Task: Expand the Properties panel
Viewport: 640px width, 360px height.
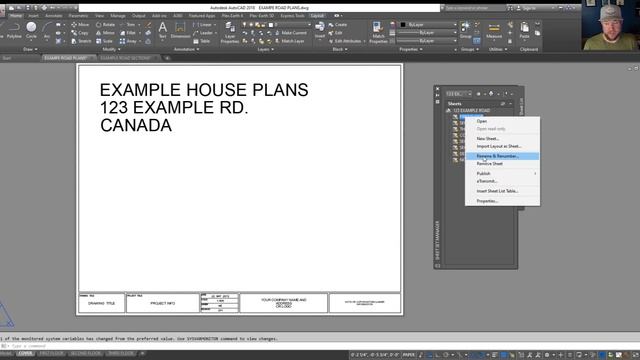Action: (411, 49)
